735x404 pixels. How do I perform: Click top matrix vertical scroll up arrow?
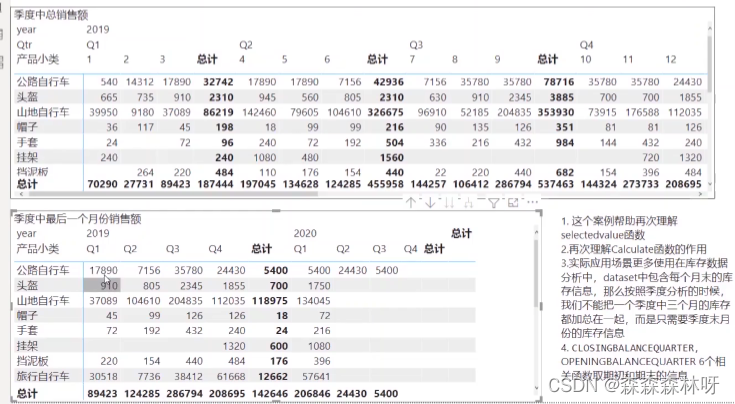710,29
